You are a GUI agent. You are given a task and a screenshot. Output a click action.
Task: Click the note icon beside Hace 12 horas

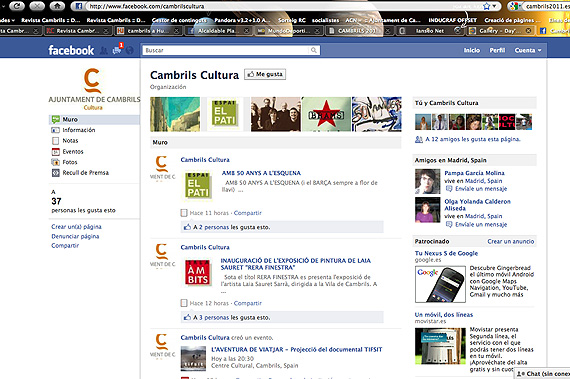point(184,303)
